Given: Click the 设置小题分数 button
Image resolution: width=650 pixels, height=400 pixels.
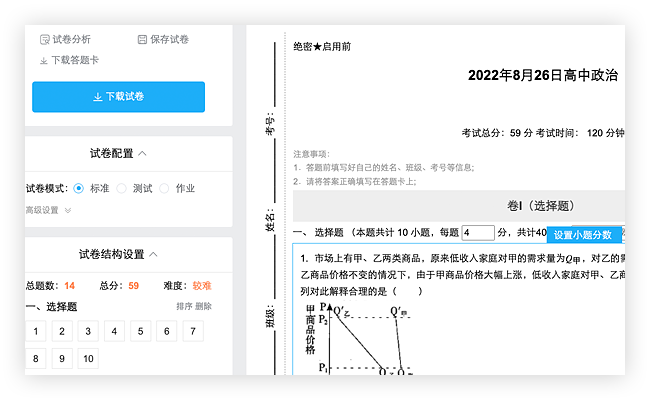Looking at the screenshot, I should (x=583, y=235).
